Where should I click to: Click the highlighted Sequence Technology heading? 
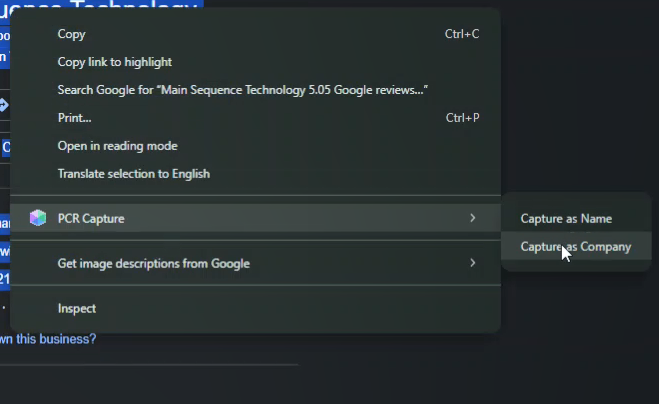[101, 4]
